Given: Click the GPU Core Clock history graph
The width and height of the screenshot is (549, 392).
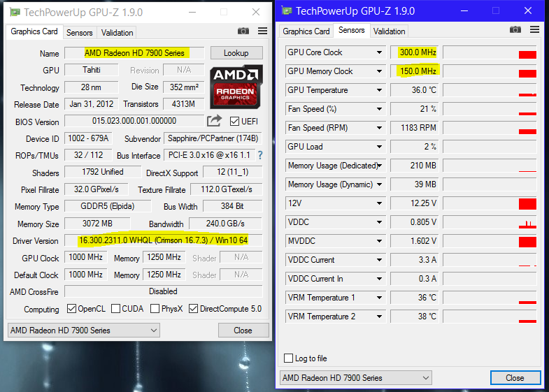Looking at the screenshot, I should click(490, 52).
